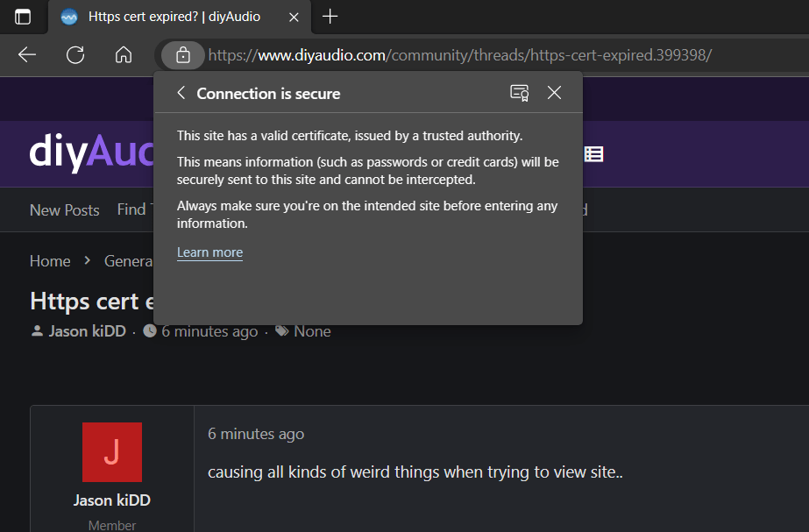Click the valid certificate message in the popup
The width and height of the screenshot is (809, 532).
point(350,136)
